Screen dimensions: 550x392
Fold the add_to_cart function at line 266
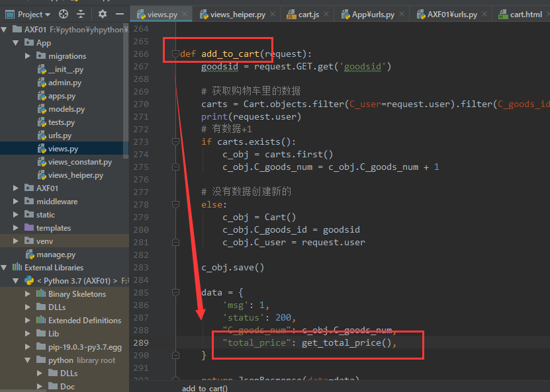[175, 54]
